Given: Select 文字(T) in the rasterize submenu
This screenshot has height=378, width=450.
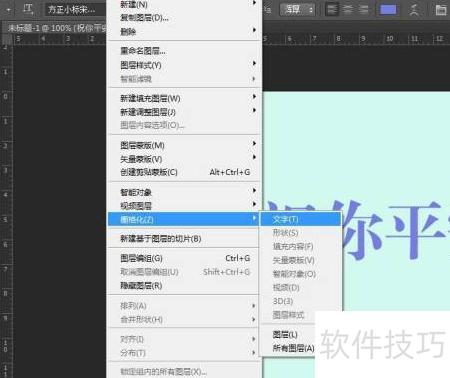Looking at the screenshot, I should (x=301, y=219).
